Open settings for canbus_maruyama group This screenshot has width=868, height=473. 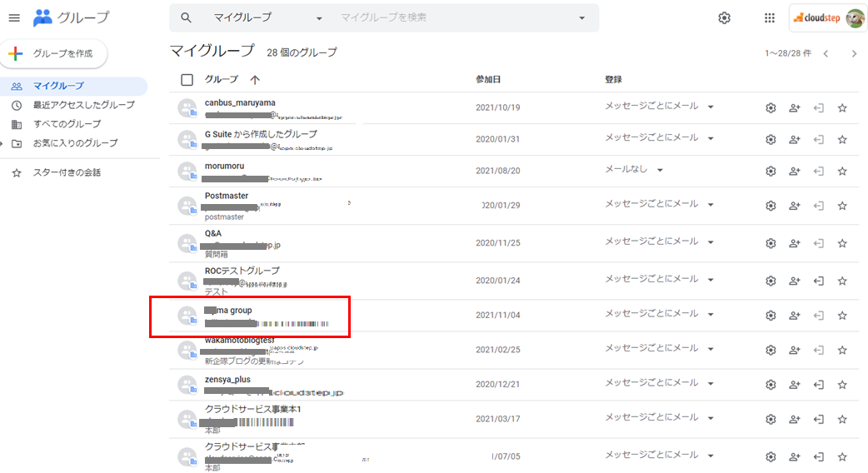click(771, 108)
